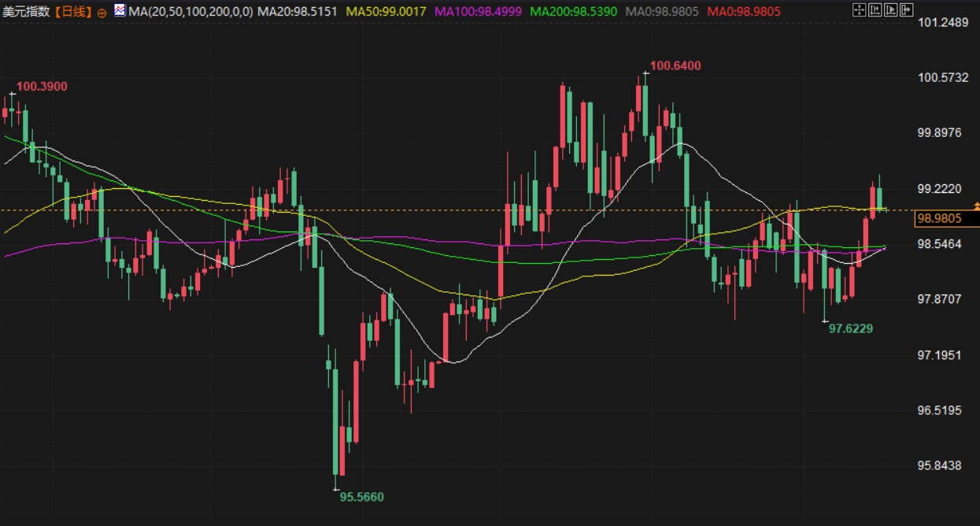Click the orange circled-plus icon beside 日线
This screenshot has width=980, height=526.
click(102, 12)
